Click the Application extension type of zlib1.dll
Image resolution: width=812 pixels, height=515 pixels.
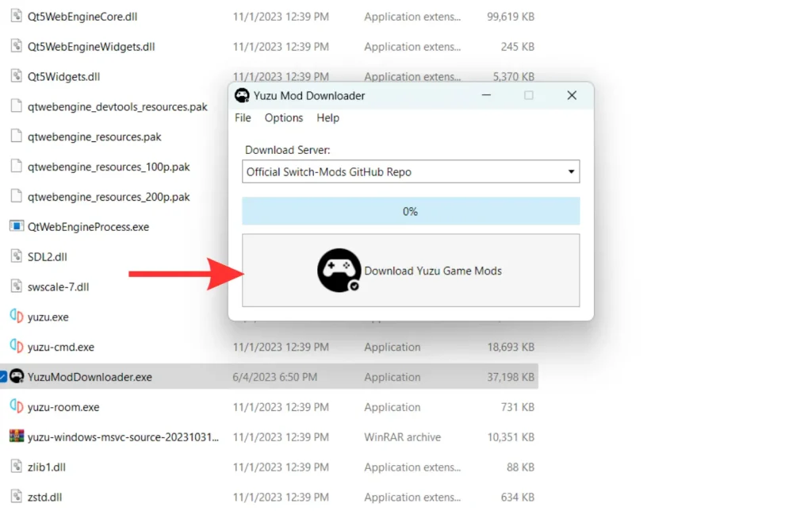(x=412, y=467)
